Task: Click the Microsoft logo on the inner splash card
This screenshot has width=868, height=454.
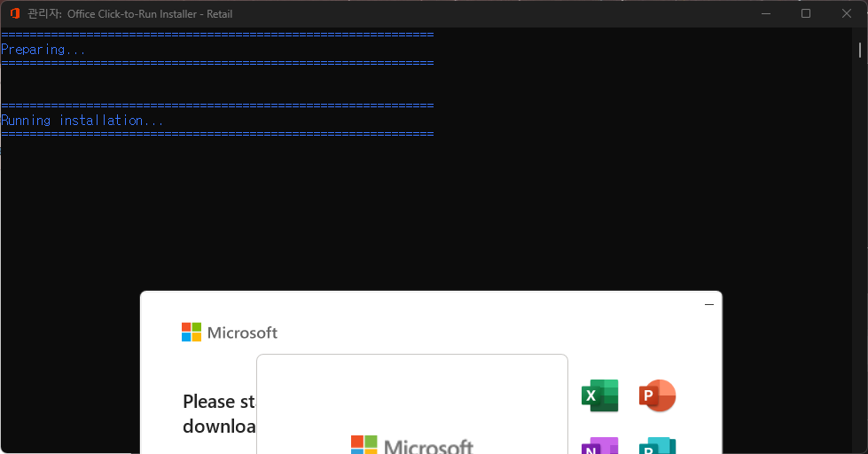Action: click(412, 445)
